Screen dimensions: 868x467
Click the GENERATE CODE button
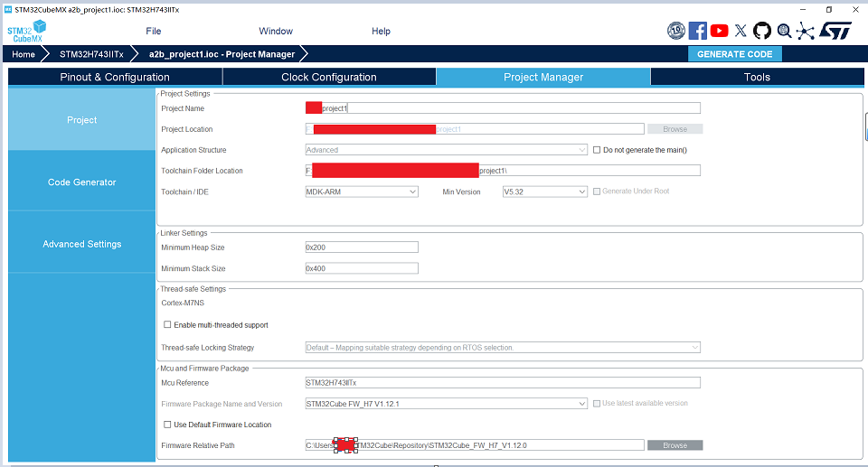click(734, 54)
